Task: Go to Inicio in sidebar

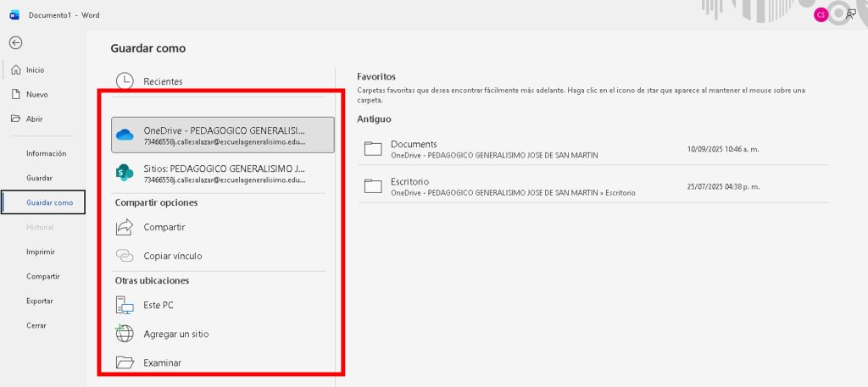Action: 35,70
